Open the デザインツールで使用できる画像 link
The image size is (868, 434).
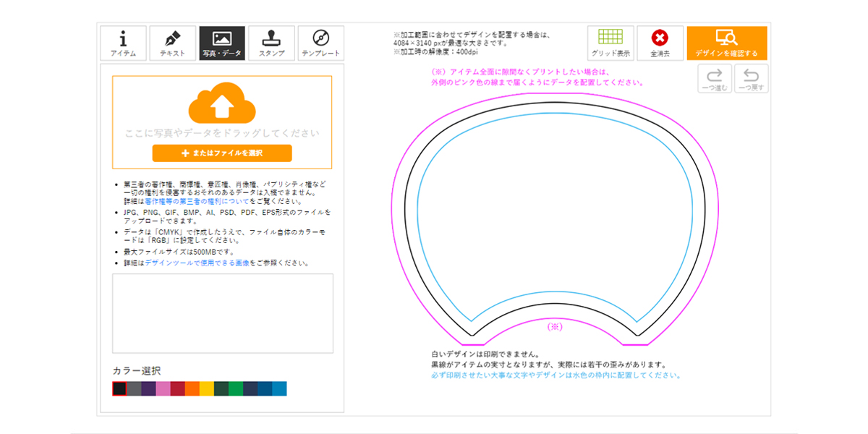click(197, 263)
